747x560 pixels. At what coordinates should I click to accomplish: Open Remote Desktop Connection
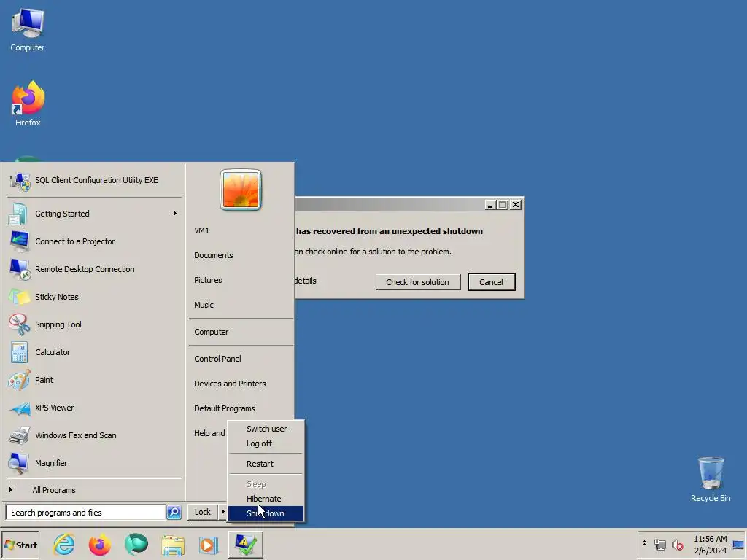[94, 269]
